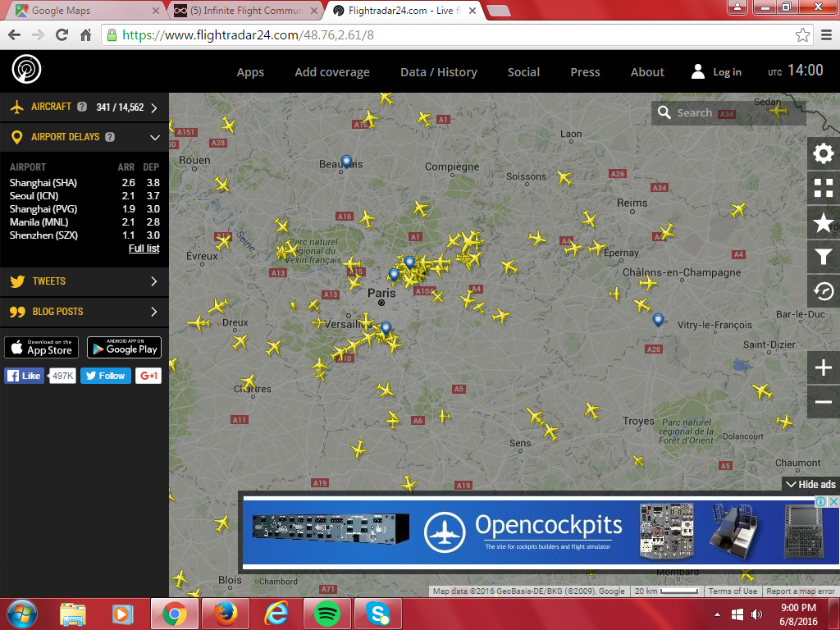Click the Flightradar24 radar logo
Screen dimensions: 840x630
tap(26, 70)
